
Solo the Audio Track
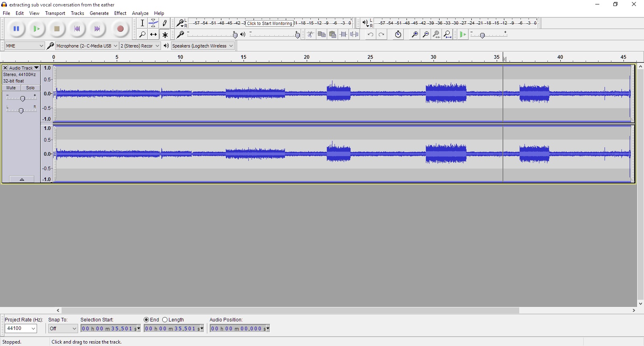coord(31,88)
